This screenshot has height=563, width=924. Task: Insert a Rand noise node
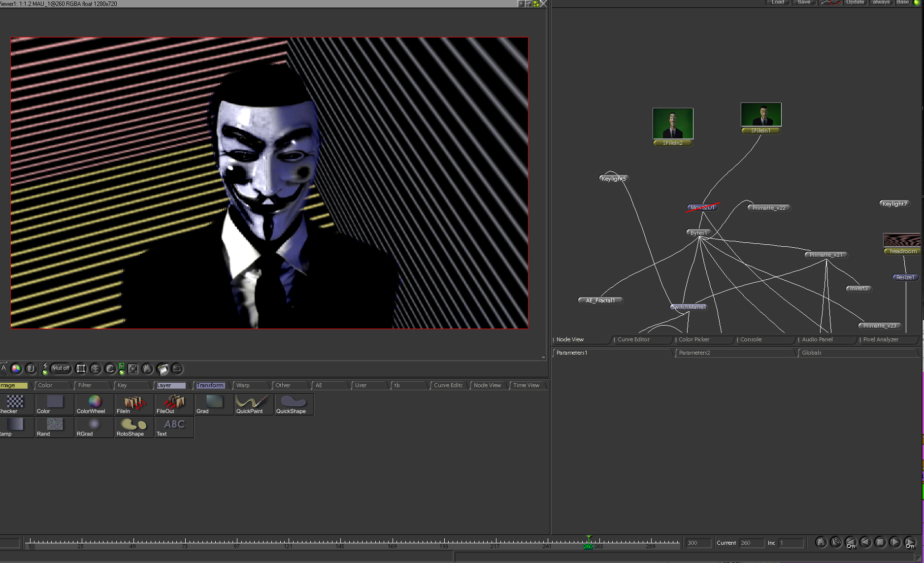click(x=55, y=427)
